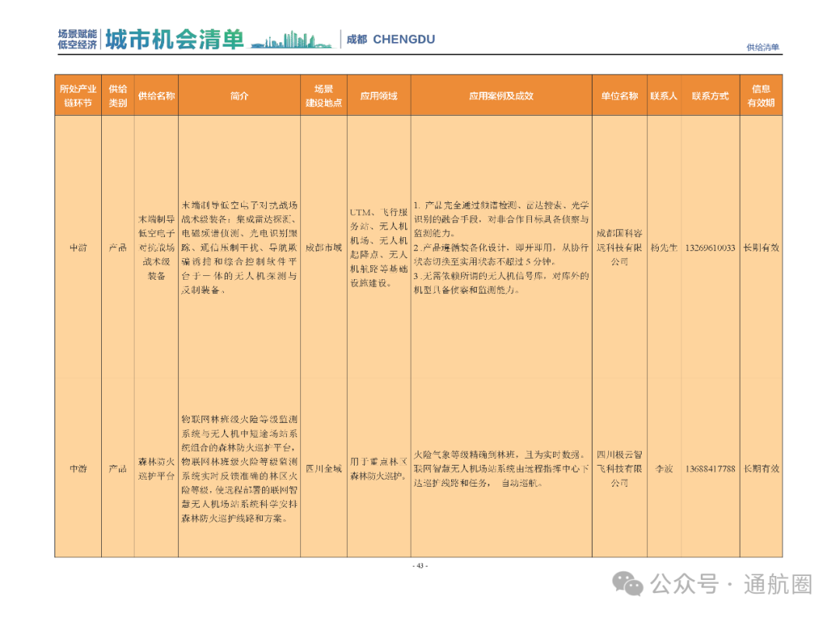Image resolution: width=840 pixels, height=618 pixels.
Task: Click the '信息有效期' column header
Action: pyautogui.click(x=761, y=96)
